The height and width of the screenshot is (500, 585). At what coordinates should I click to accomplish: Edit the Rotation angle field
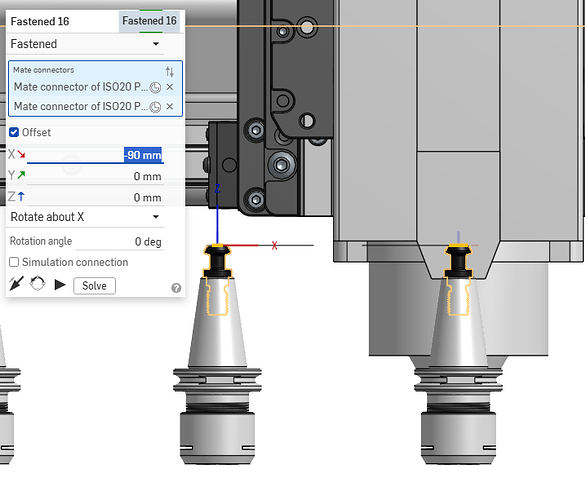point(120,241)
